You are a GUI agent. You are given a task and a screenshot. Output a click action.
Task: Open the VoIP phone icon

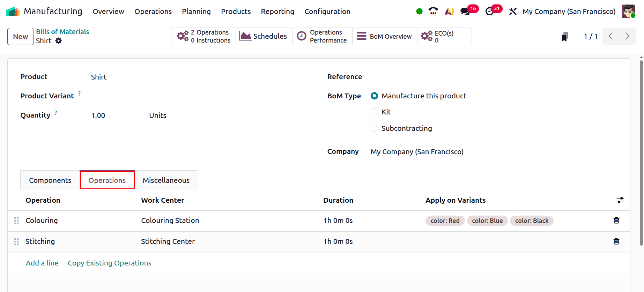tap(433, 12)
